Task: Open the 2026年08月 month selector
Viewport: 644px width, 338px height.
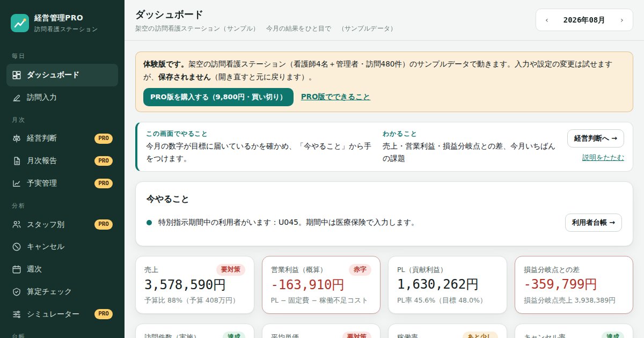Action: coord(584,20)
